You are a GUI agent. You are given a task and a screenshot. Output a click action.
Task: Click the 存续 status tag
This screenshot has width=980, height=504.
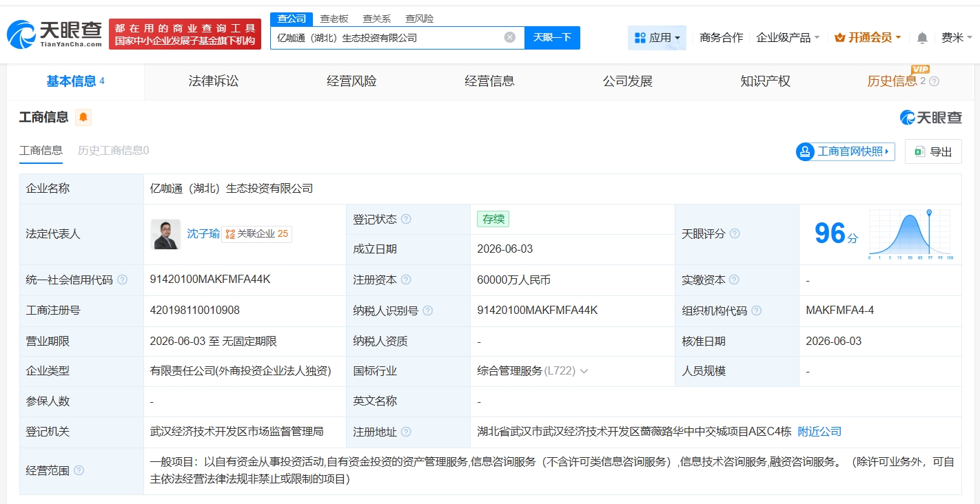pyautogui.click(x=493, y=219)
